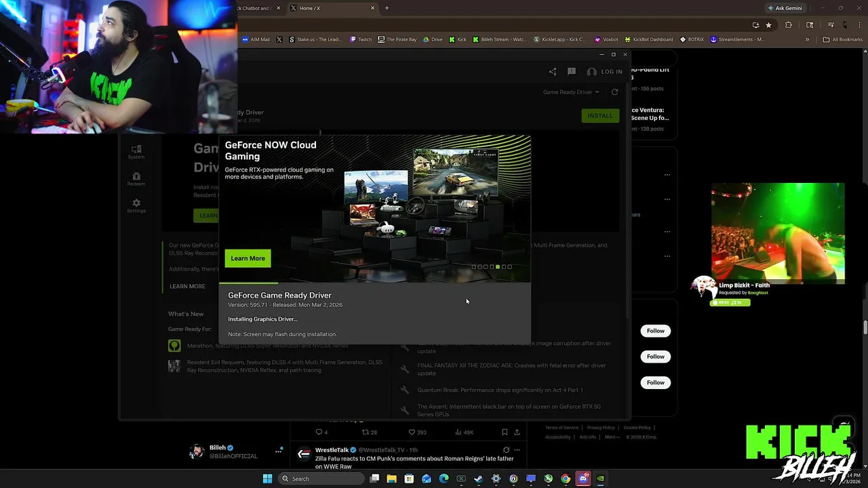
Task: Click the Resident Evil Requiem game icon
Action: click(174, 366)
